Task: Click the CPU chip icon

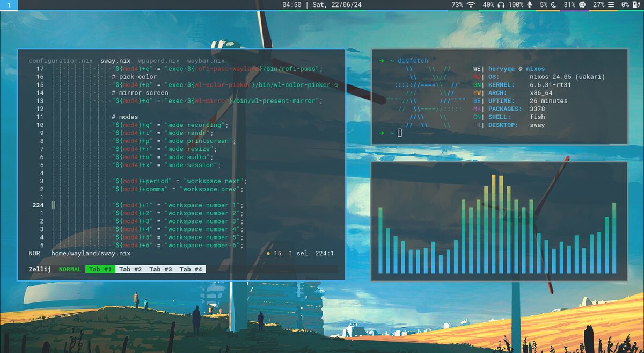Action: [x=582, y=5]
